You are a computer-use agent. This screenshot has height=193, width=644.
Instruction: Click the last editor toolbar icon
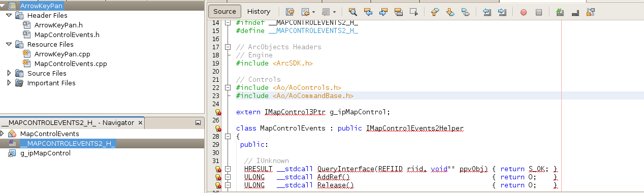[591, 12]
